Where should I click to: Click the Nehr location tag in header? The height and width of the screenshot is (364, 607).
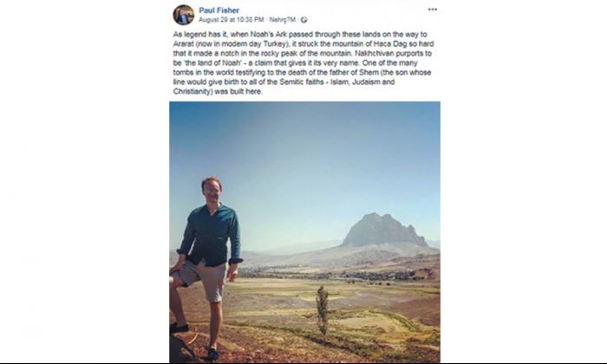(282, 20)
